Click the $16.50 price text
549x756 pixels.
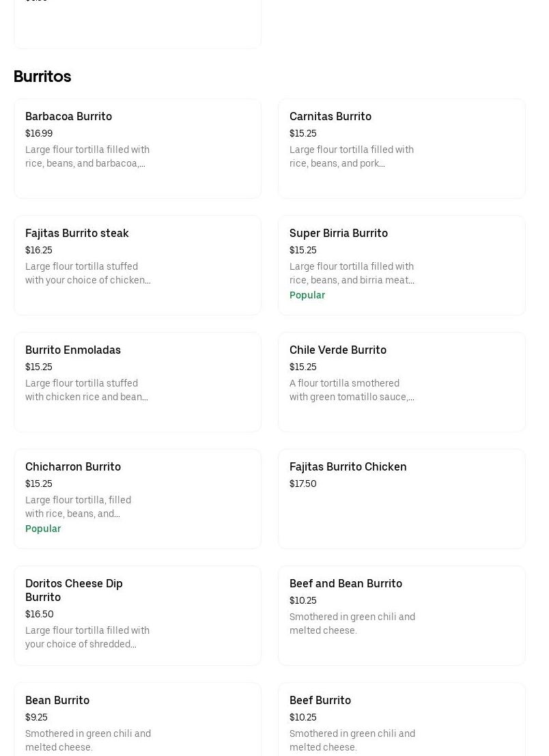click(39, 615)
